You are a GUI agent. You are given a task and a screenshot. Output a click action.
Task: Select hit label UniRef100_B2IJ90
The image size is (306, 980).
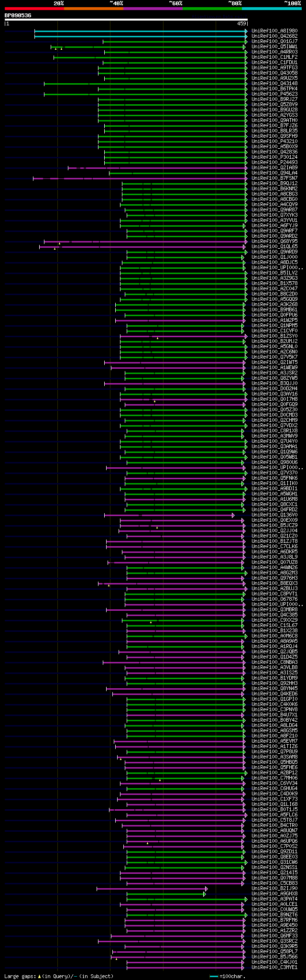274,888
